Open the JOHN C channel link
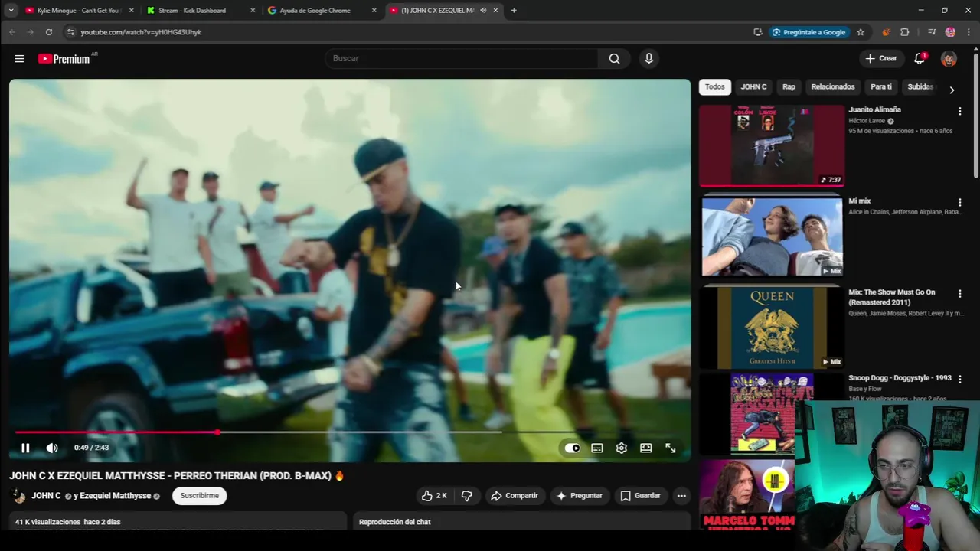 (x=46, y=496)
